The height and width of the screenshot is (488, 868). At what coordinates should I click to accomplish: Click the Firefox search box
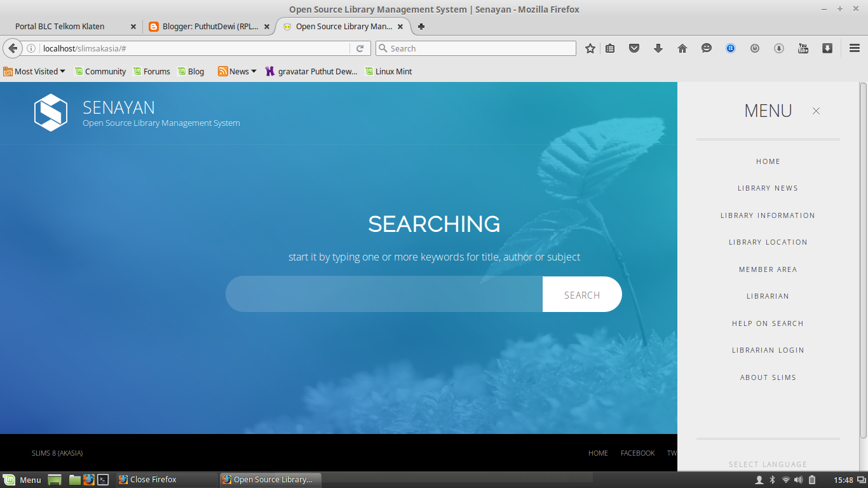(x=476, y=48)
